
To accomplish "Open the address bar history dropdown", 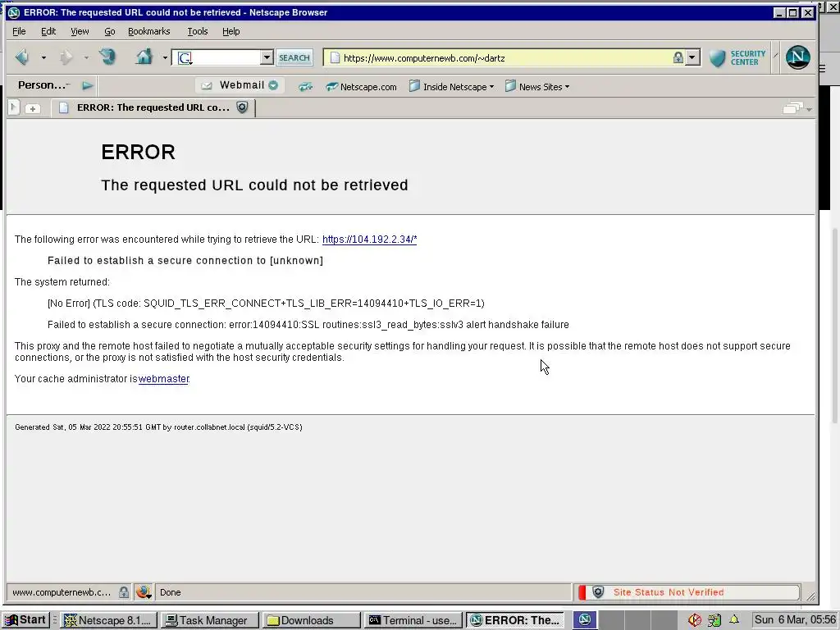I will (692, 58).
